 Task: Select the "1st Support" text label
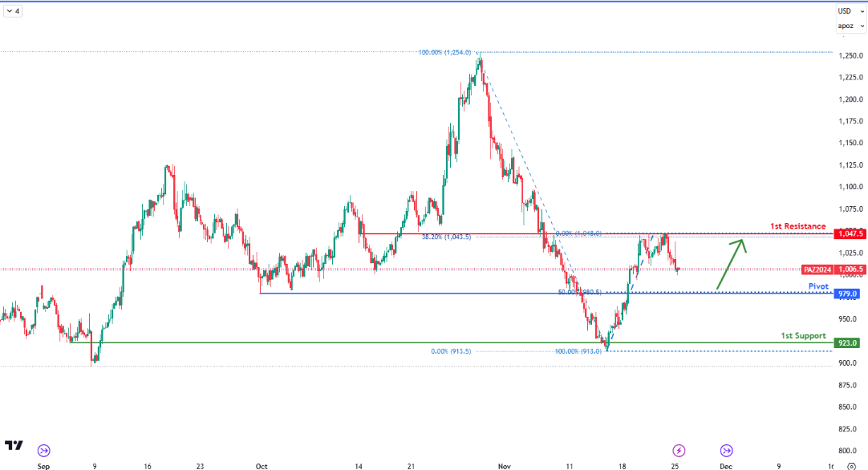coord(803,335)
